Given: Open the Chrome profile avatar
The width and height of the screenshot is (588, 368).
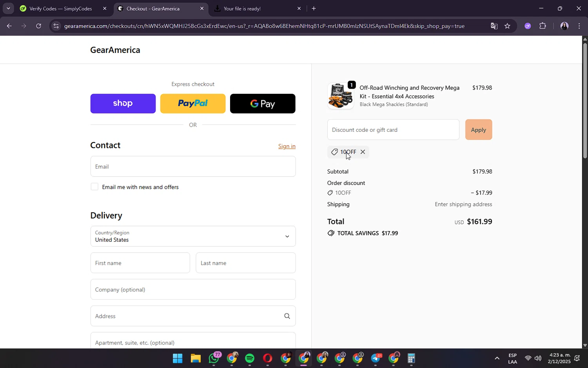Looking at the screenshot, I should [564, 26].
